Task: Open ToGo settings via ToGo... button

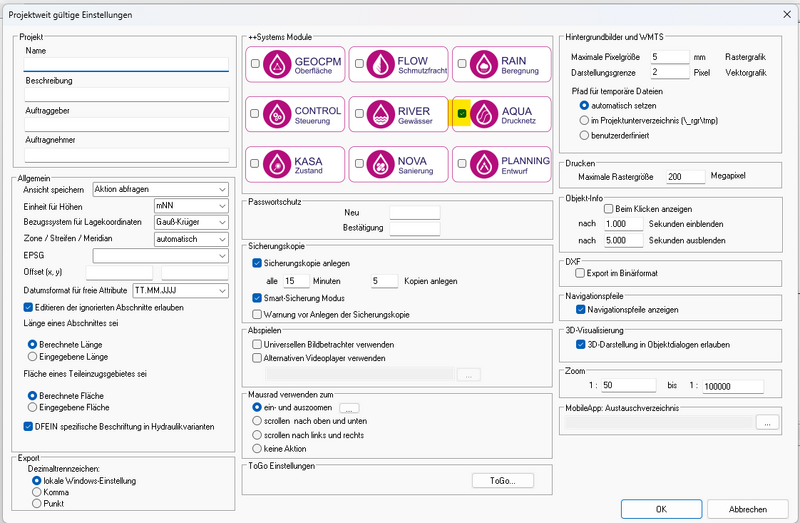Action: (x=503, y=481)
